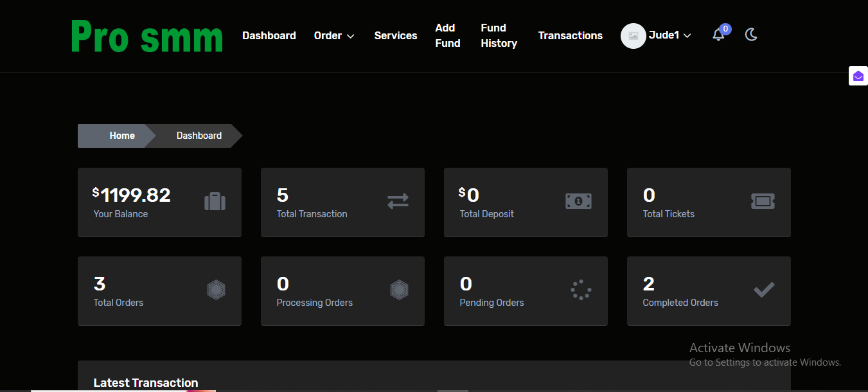The height and width of the screenshot is (392, 868).
Task: Click the notification bell icon
Action: [718, 35]
